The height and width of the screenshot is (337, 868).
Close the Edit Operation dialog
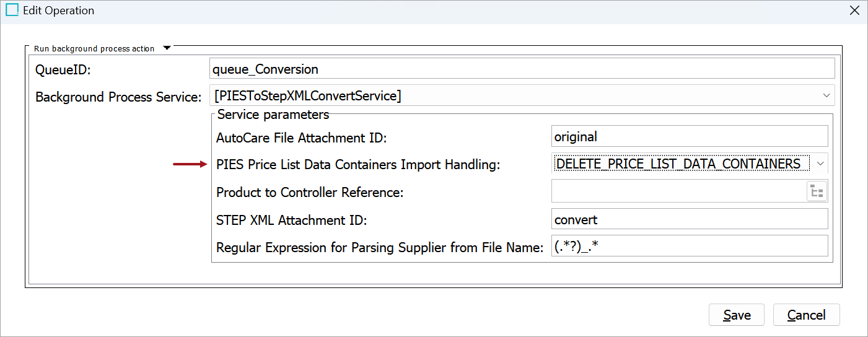click(854, 11)
